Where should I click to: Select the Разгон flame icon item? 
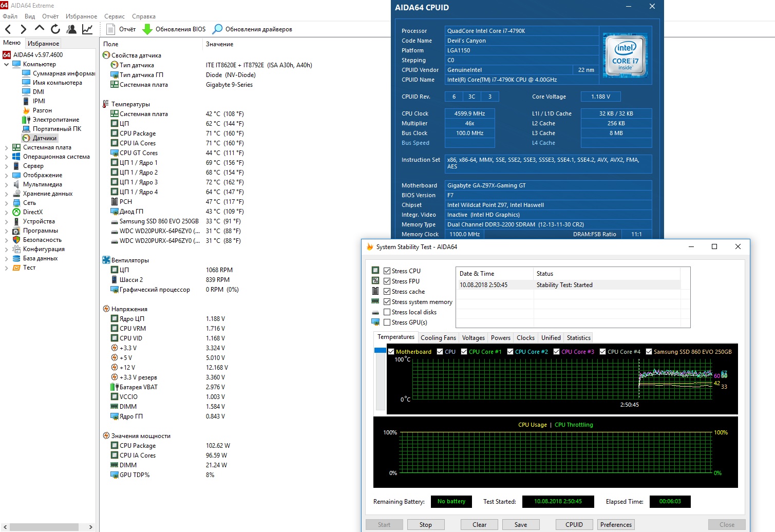[26, 110]
